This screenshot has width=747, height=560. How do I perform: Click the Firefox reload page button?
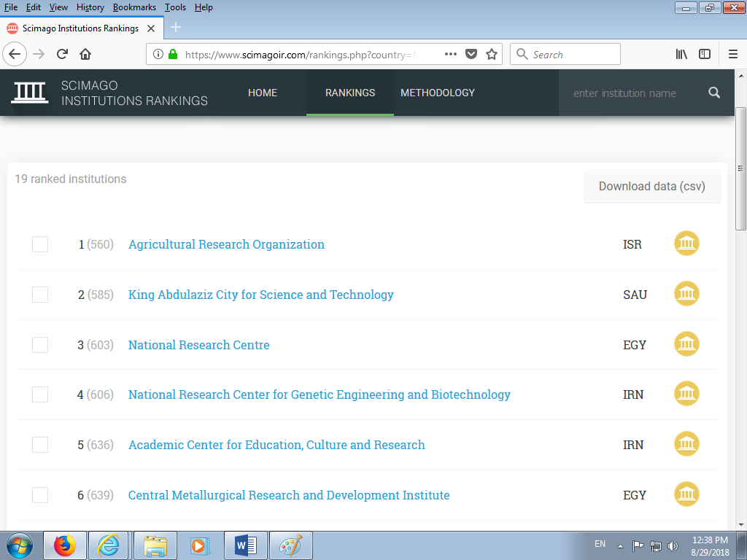pos(62,54)
